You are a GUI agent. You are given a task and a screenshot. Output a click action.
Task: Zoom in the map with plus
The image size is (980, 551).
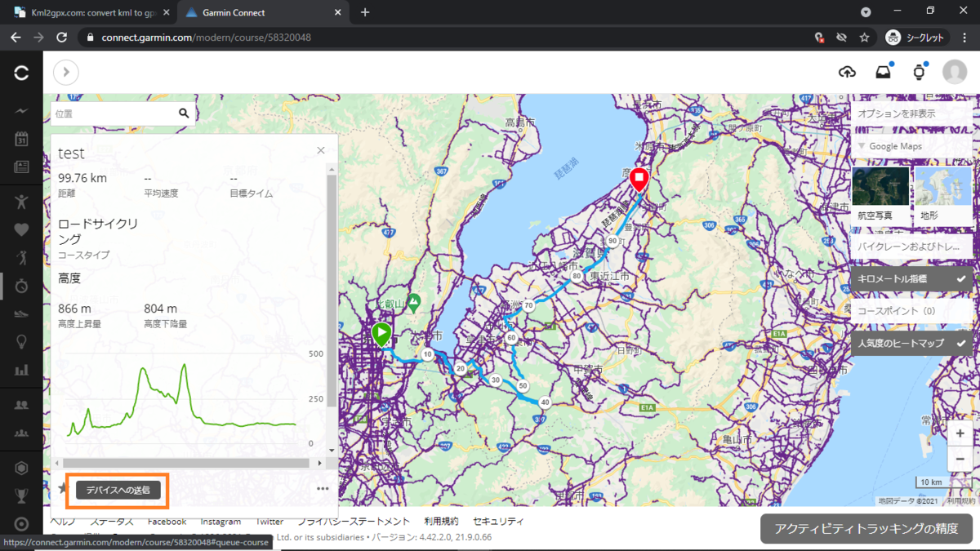click(960, 433)
